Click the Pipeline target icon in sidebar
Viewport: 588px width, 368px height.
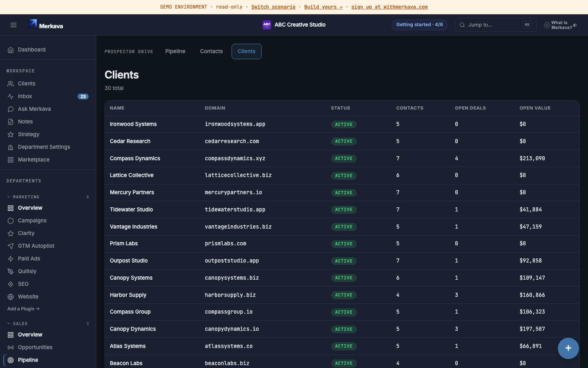click(x=11, y=360)
